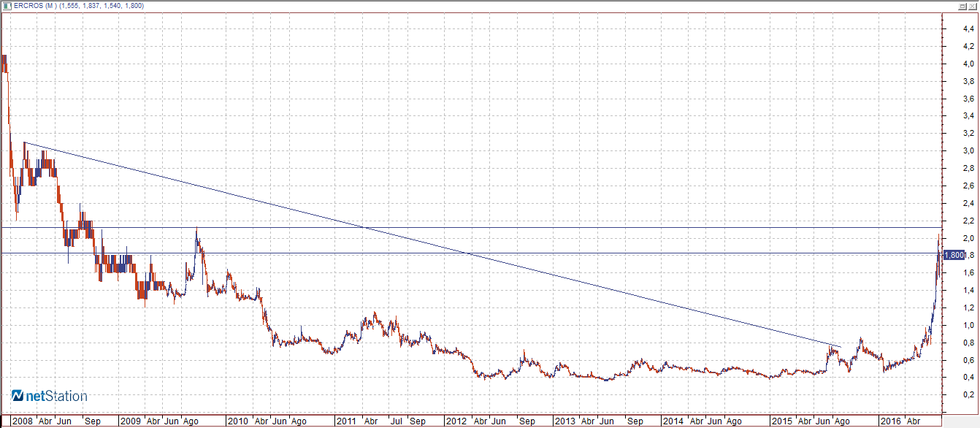Maximize the ERCROS chart window
Screen dimensions: 980x428
pyautogui.click(x=963, y=5)
